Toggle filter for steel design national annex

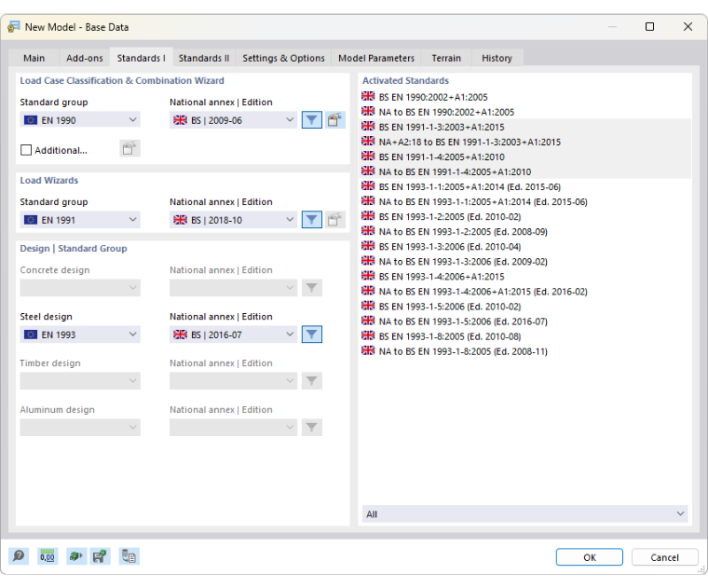[311, 335]
